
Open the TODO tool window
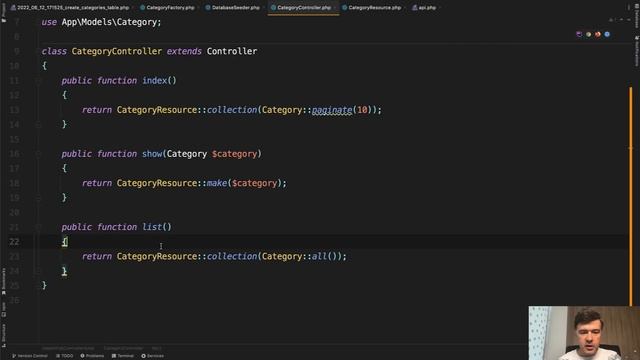point(64,356)
